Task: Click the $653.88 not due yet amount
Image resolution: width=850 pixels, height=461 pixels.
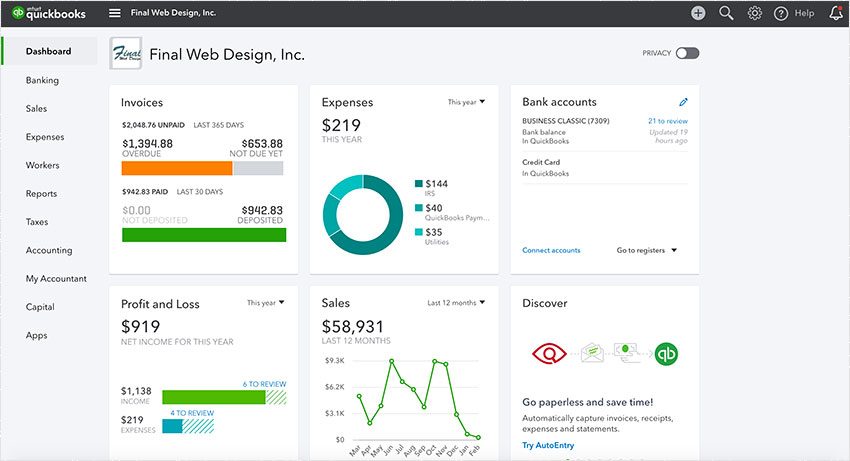Action: pyautogui.click(x=262, y=144)
